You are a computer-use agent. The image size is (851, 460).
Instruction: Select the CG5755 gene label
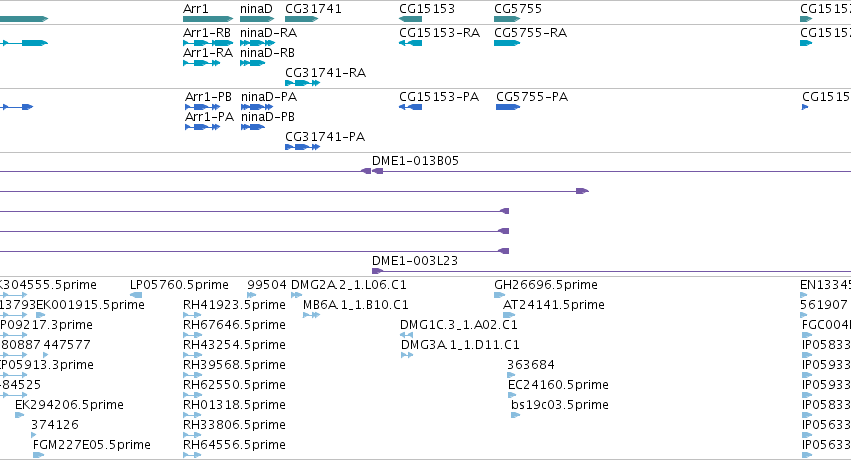[518, 9]
